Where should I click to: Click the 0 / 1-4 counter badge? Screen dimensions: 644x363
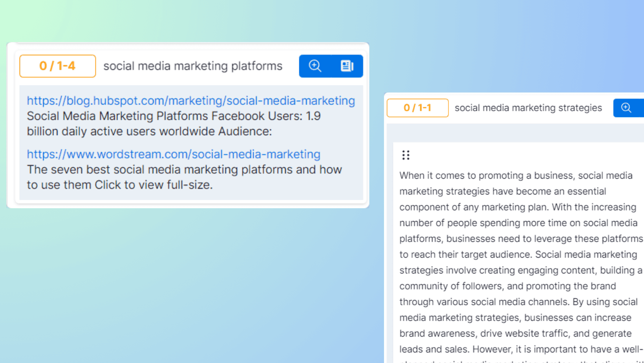(x=57, y=66)
